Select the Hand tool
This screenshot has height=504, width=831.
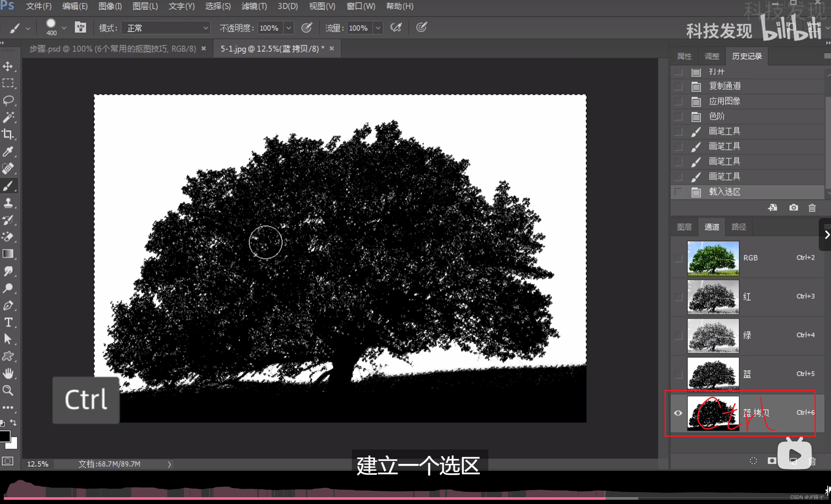8,373
